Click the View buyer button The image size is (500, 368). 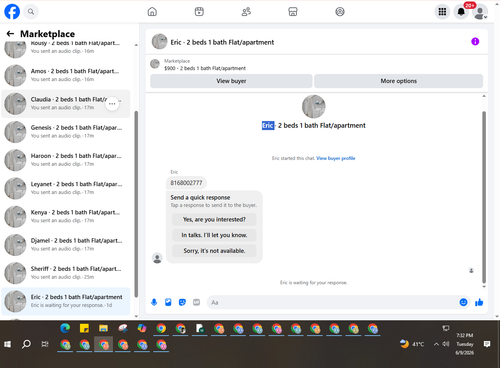(231, 81)
